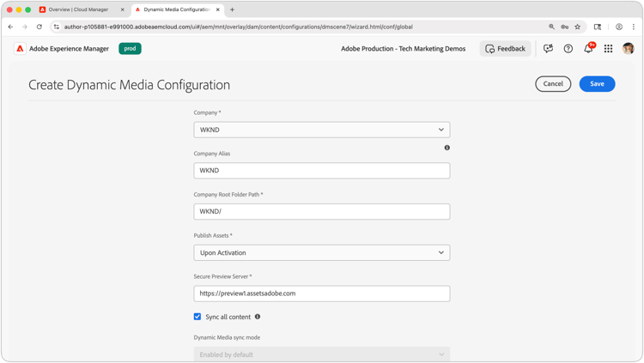Open the help question mark icon
This screenshot has width=644, height=363.
coord(568,49)
